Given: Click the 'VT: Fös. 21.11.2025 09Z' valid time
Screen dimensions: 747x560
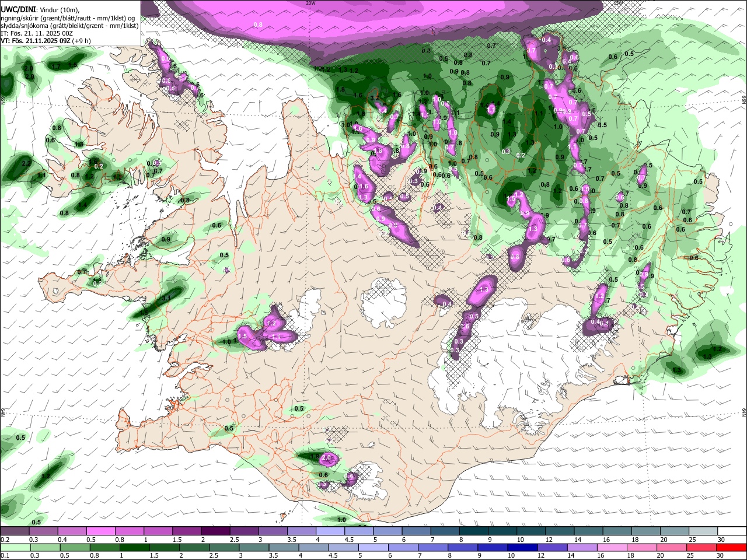Looking at the screenshot, I should 36,41.
